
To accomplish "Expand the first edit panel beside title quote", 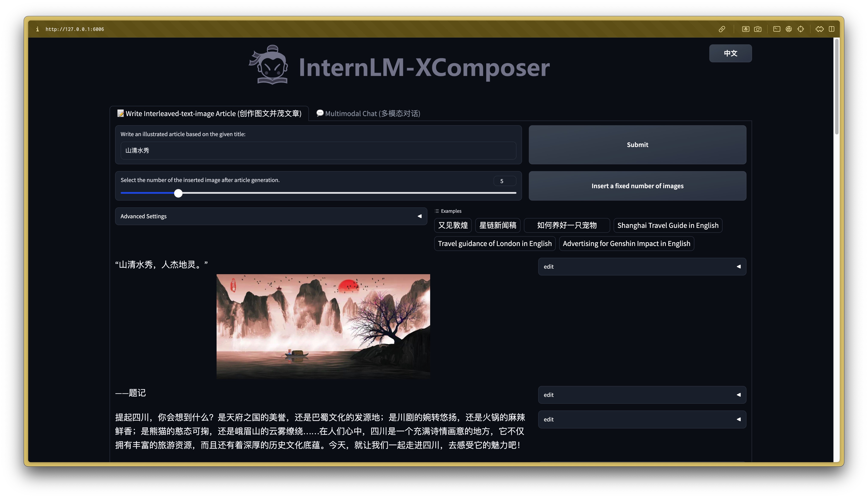I will coord(642,266).
